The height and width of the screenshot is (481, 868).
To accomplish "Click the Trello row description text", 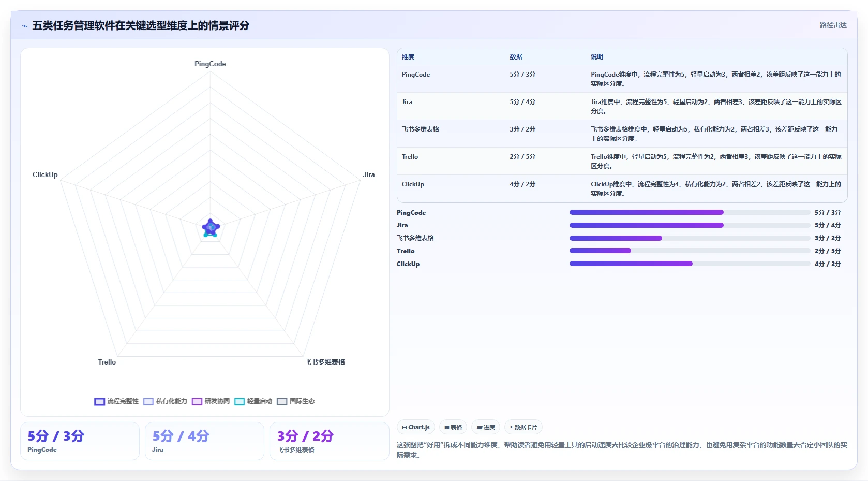I will pyautogui.click(x=716, y=162).
